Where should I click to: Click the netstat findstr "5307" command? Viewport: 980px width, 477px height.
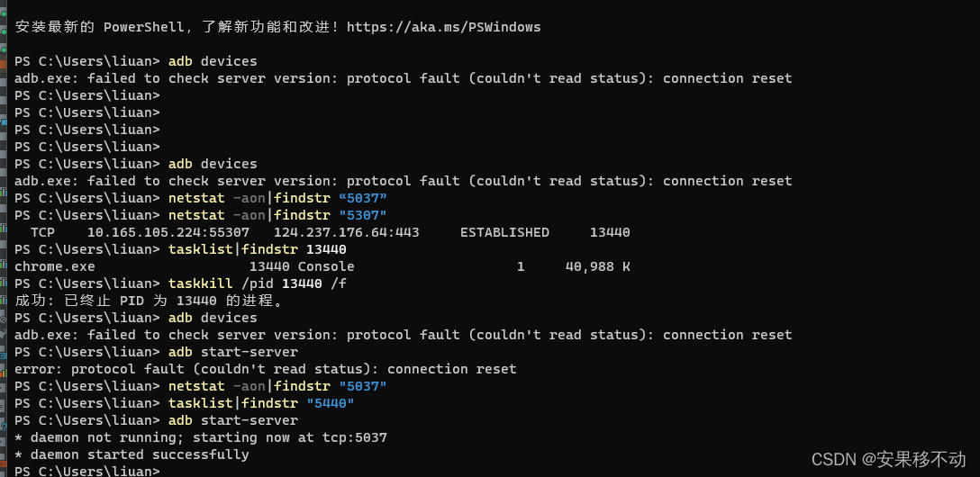pos(277,215)
